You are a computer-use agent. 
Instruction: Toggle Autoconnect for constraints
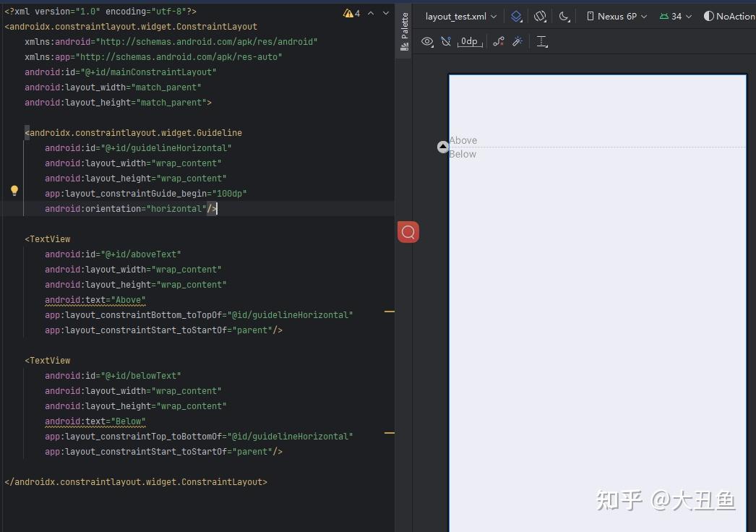pyautogui.click(x=446, y=41)
